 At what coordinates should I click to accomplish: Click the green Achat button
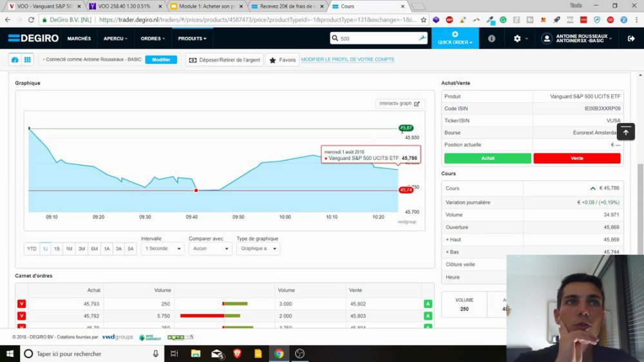pyautogui.click(x=488, y=158)
